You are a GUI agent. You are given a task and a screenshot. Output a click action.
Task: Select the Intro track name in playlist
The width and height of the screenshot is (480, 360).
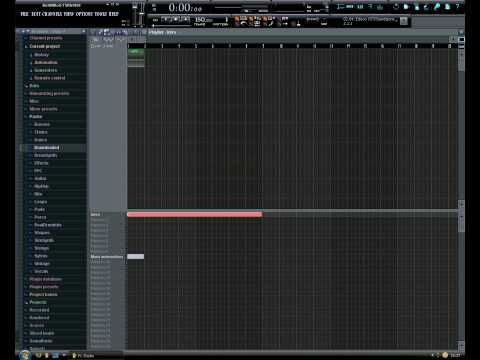[96, 215]
